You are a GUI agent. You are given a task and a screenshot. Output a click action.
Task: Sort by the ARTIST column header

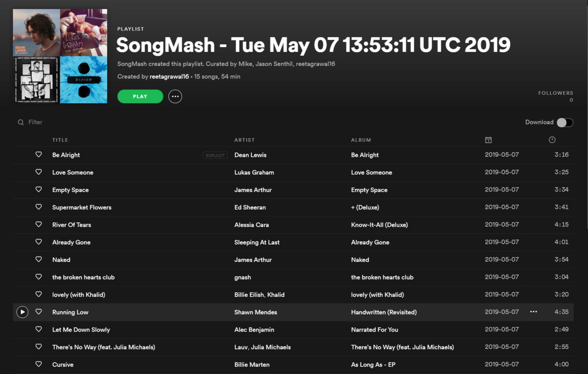coord(244,140)
